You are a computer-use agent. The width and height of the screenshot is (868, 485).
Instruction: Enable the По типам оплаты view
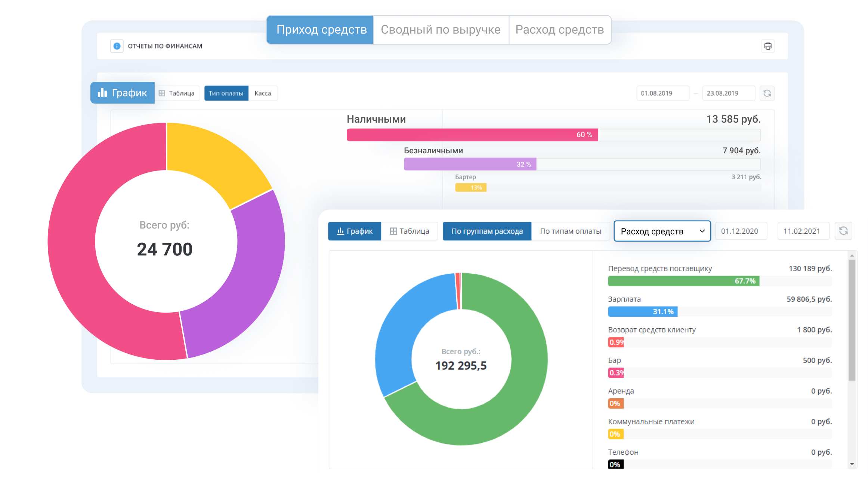(x=571, y=231)
